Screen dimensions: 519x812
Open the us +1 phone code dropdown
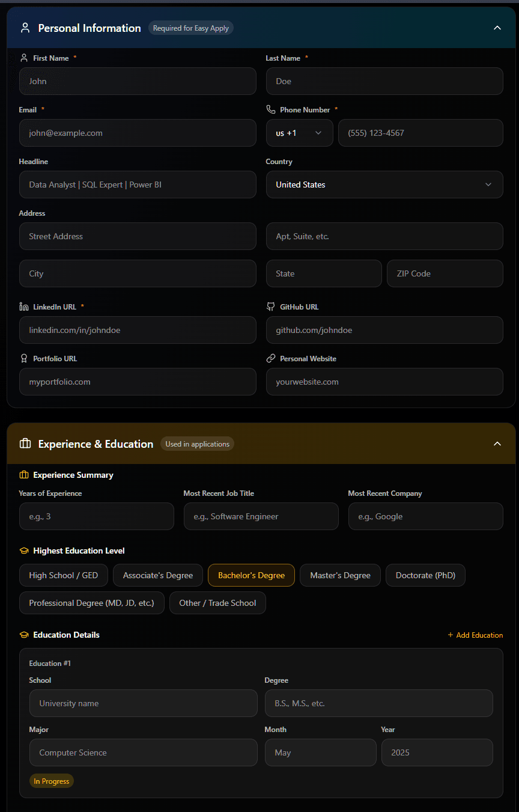[299, 133]
